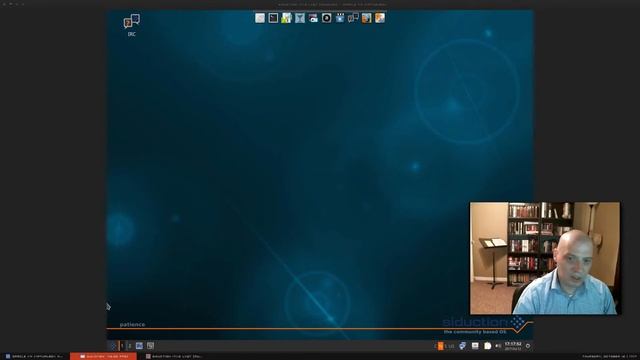
Task: Click the webcam video overlay
Action: 545,258
